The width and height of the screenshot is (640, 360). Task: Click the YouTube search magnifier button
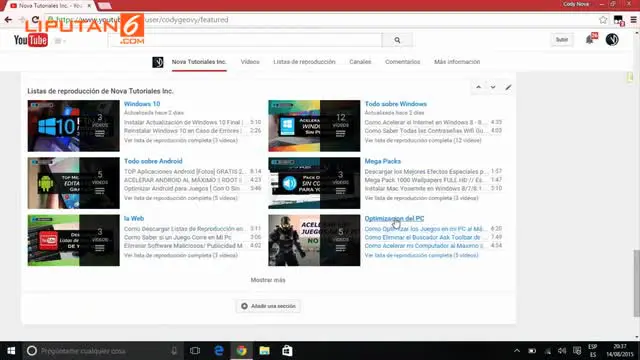pos(397,40)
